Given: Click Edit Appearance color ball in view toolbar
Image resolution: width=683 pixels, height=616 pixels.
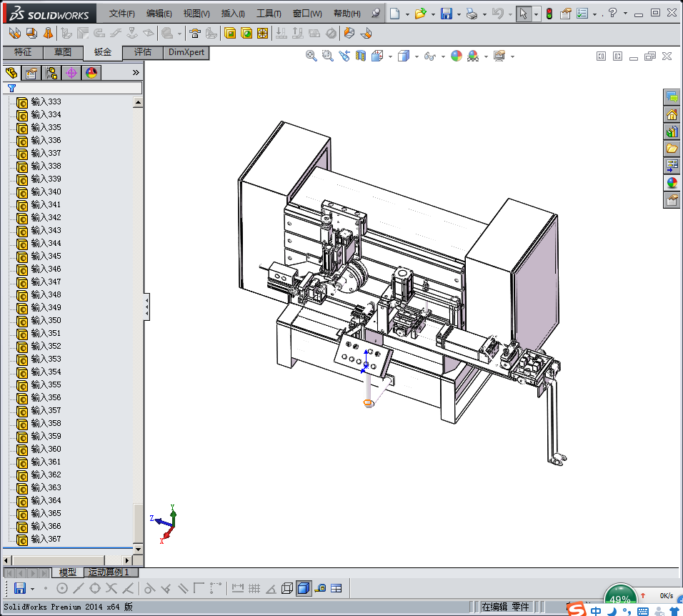Looking at the screenshot, I should 456,56.
